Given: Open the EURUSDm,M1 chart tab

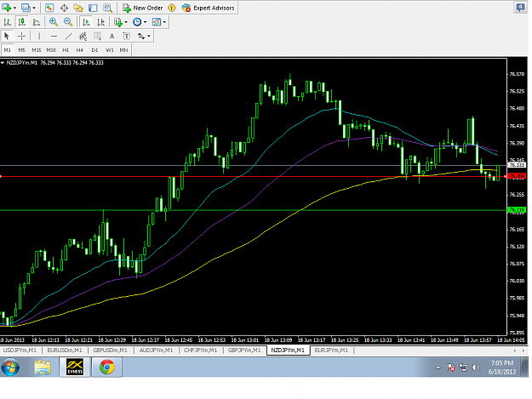Looking at the screenshot, I should click(65, 351).
